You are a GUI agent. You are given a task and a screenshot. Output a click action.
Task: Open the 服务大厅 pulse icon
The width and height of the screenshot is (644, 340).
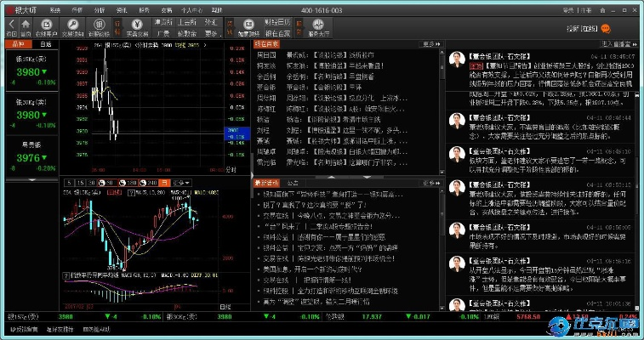click(x=318, y=24)
